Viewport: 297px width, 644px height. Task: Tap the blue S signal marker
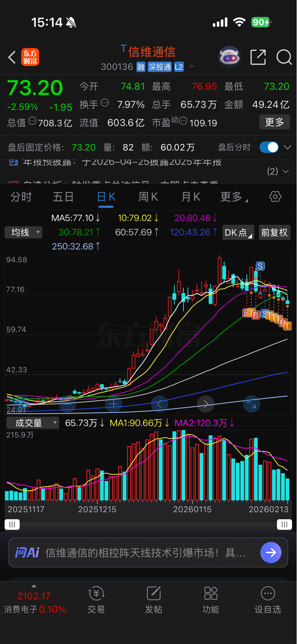tap(260, 266)
